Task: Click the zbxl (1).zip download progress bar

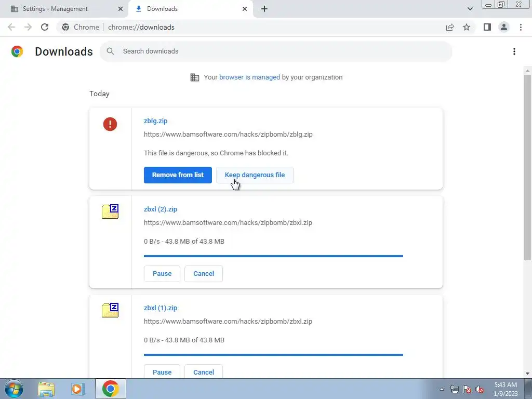Action: click(x=273, y=355)
